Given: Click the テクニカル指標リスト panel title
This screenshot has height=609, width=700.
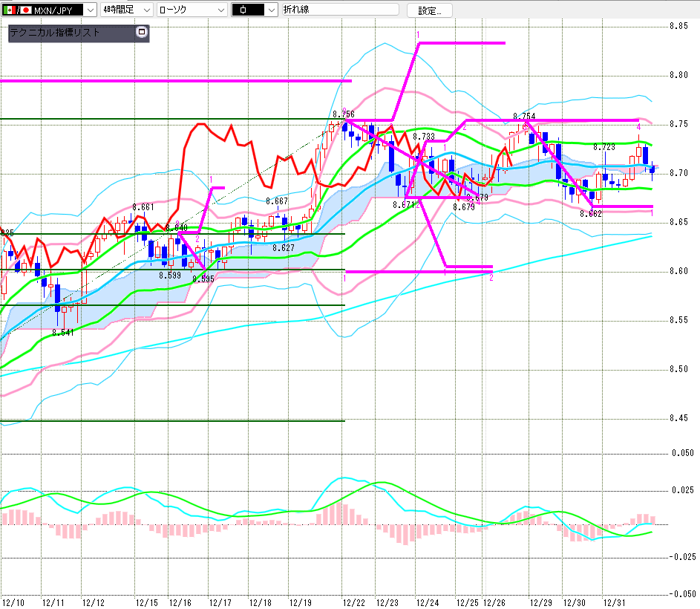Looking at the screenshot, I should (54, 33).
